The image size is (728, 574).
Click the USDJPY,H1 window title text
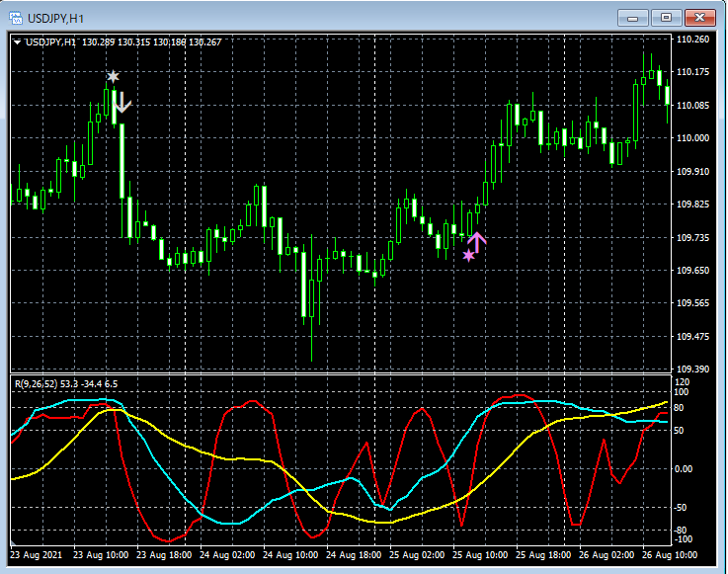[x=55, y=19]
